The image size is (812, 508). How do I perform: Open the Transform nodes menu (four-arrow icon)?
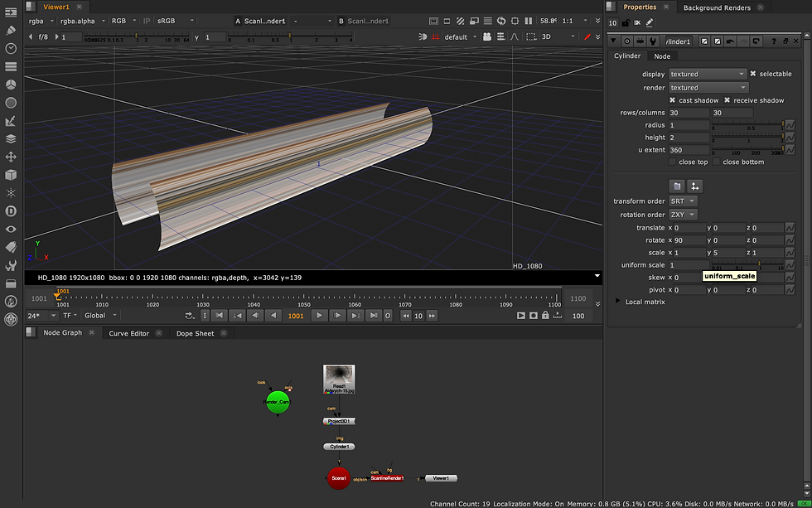10,157
